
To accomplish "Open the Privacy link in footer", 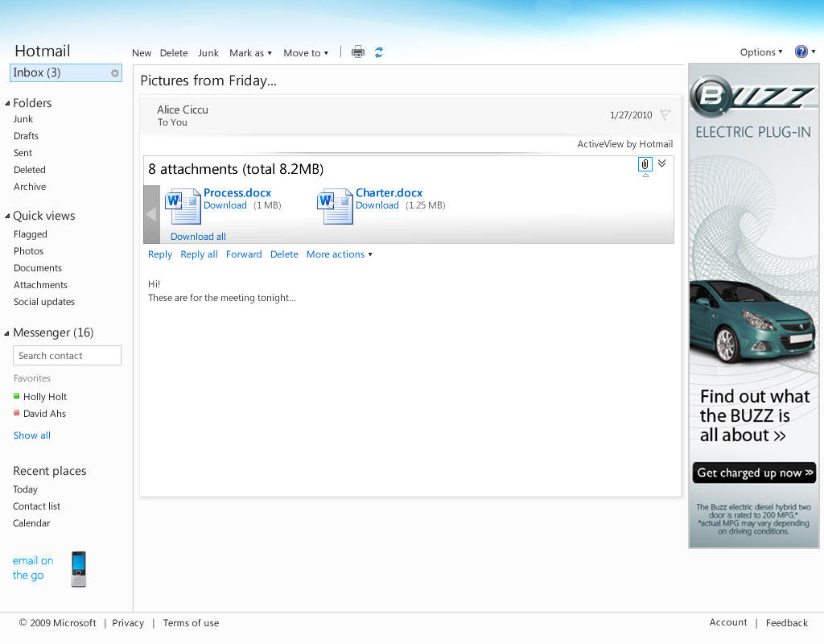I will (128, 623).
